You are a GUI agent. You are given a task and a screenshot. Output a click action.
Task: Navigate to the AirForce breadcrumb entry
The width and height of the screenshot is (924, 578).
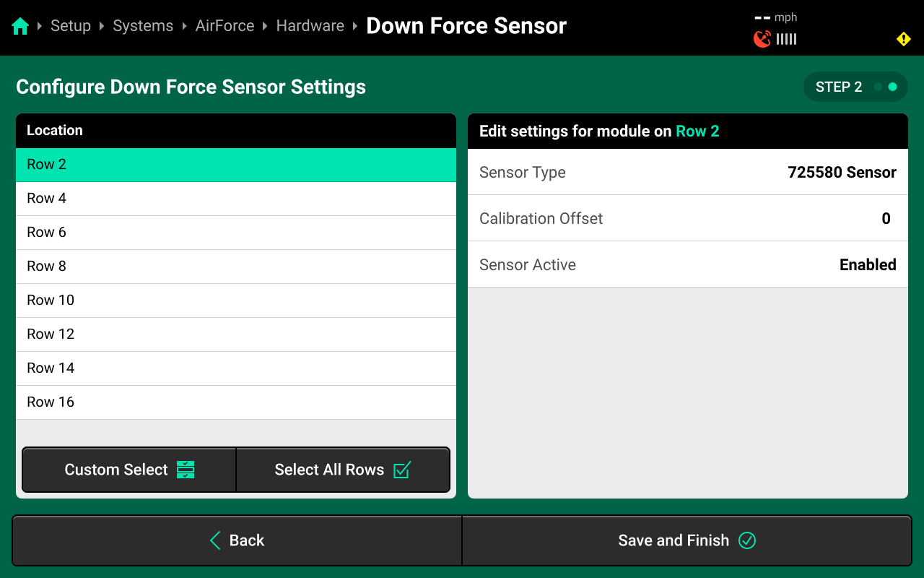[x=225, y=25]
